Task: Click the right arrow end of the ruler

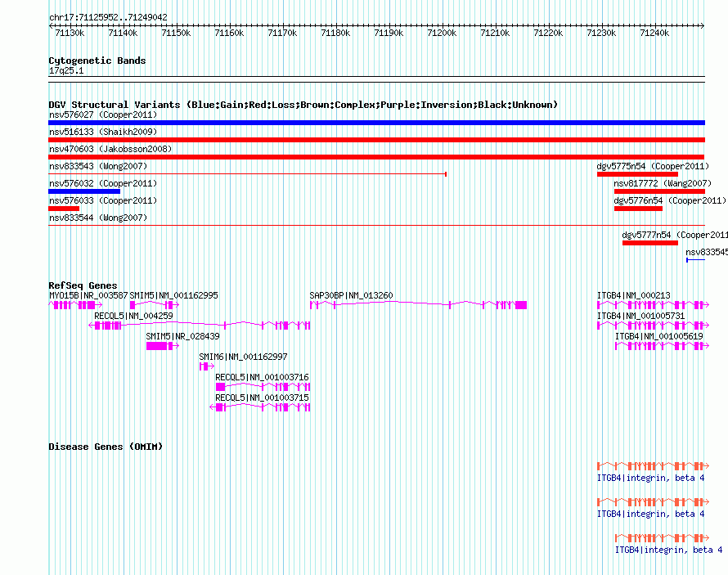Action: [x=703, y=25]
